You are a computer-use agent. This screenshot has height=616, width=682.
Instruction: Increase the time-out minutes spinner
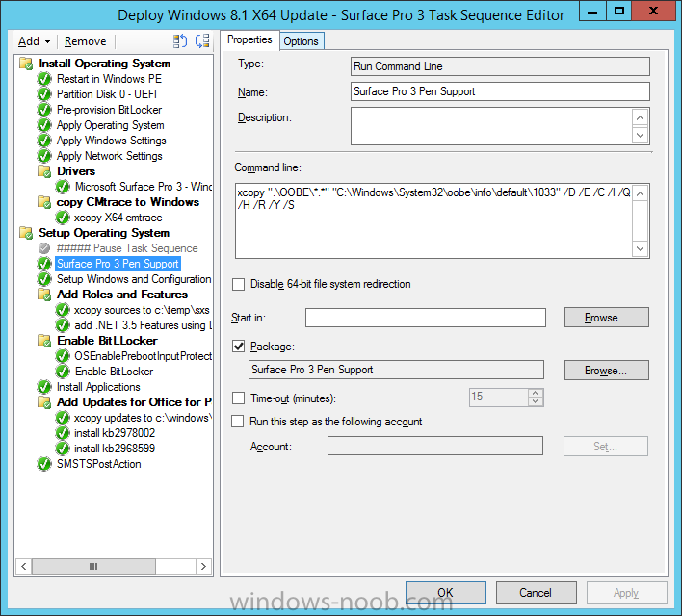[536, 393]
